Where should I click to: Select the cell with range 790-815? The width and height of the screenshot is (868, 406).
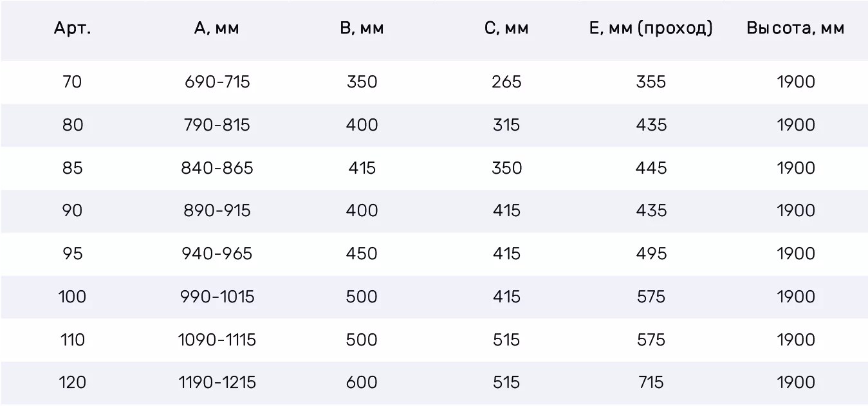(x=217, y=125)
